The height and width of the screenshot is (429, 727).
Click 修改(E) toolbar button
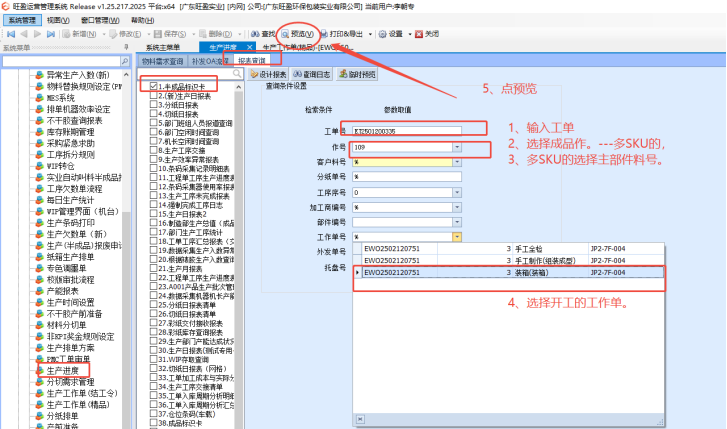[125, 34]
